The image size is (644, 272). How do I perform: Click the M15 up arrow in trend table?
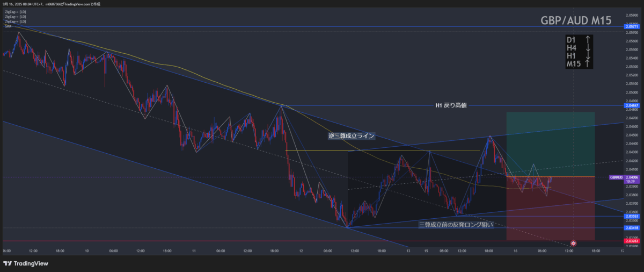click(588, 64)
